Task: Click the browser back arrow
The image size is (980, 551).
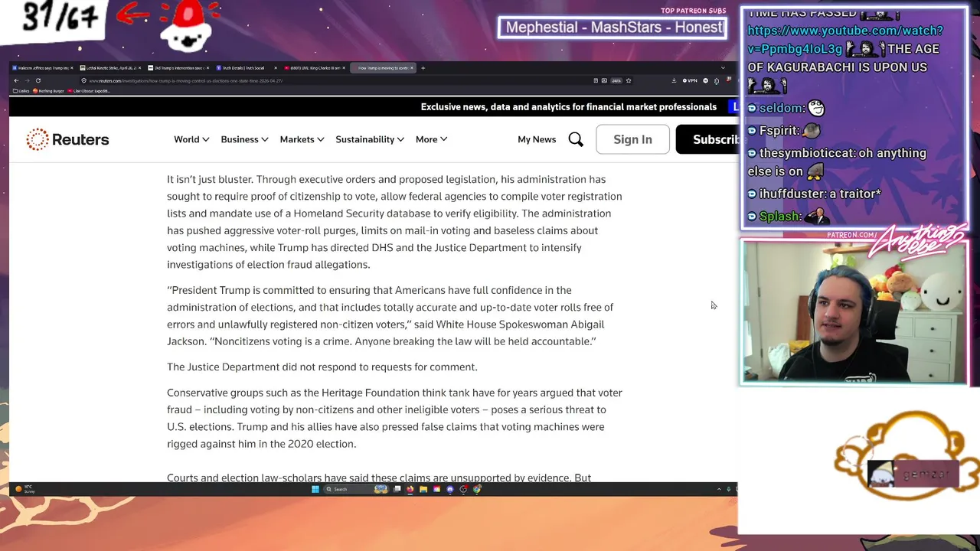Action: [x=16, y=80]
